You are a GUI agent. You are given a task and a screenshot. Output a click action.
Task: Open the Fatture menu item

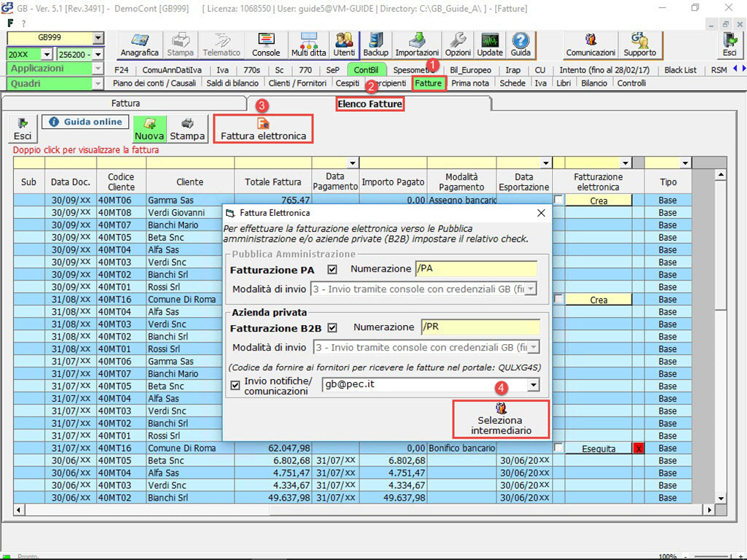tap(428, 83)
